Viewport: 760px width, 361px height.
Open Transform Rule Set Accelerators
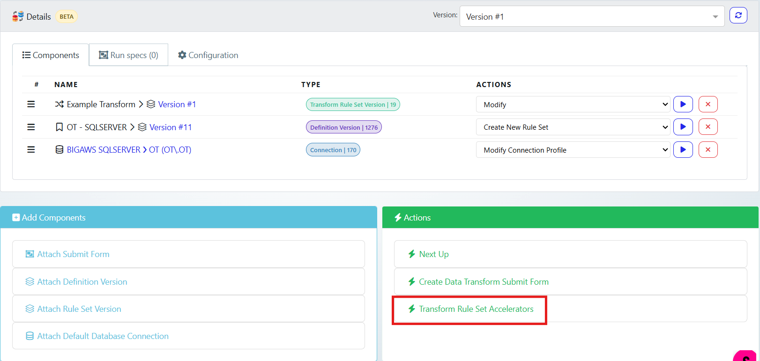[x=570, y=309]
